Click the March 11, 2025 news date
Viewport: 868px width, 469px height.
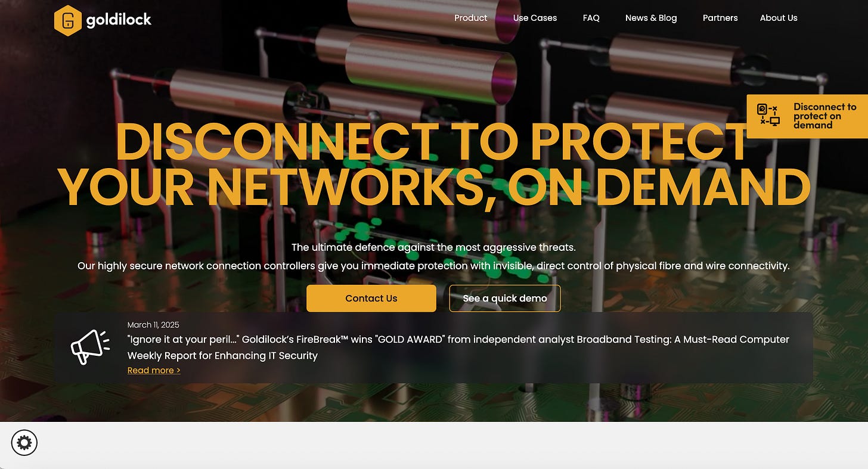tap(153, 325)
